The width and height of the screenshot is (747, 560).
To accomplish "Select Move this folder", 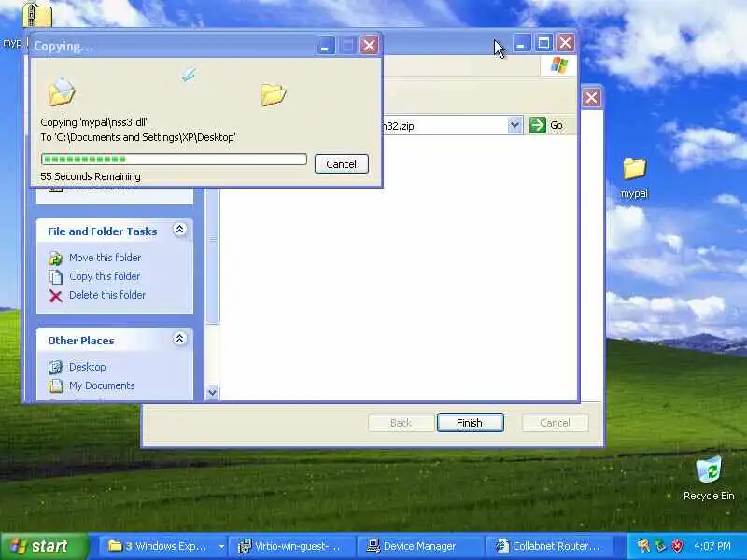I will pos(105,258).
